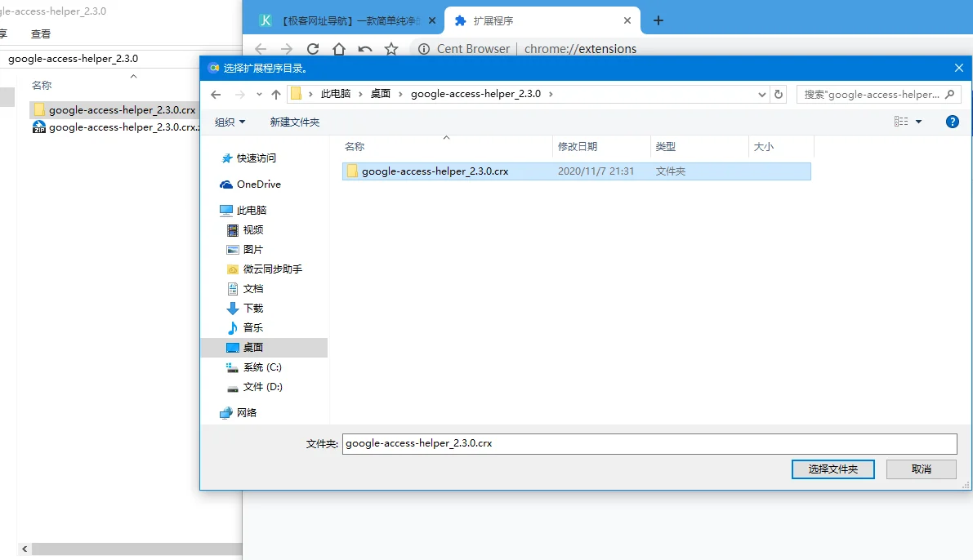Click 此电脑 in the dialog path bar

tap(336, 94)
